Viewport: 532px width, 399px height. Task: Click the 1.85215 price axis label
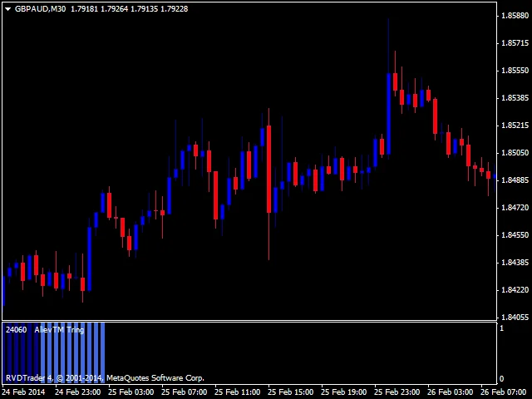(515, 126)
